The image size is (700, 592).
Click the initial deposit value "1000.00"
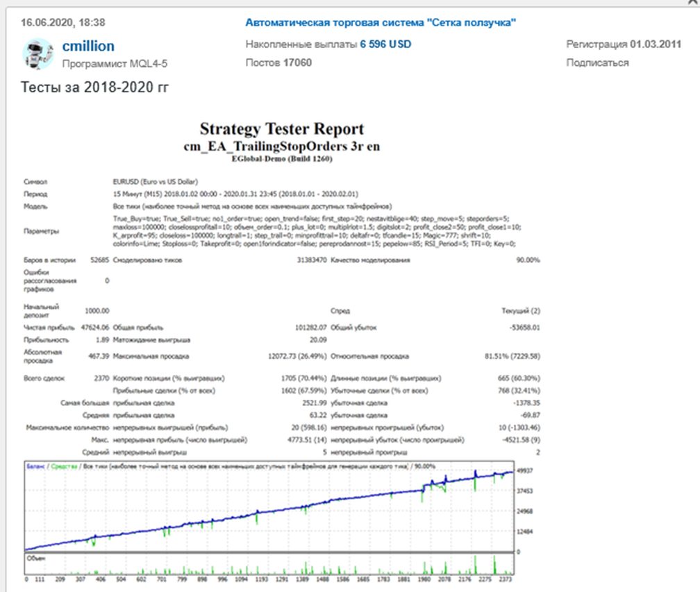click(x=97, y=311)
